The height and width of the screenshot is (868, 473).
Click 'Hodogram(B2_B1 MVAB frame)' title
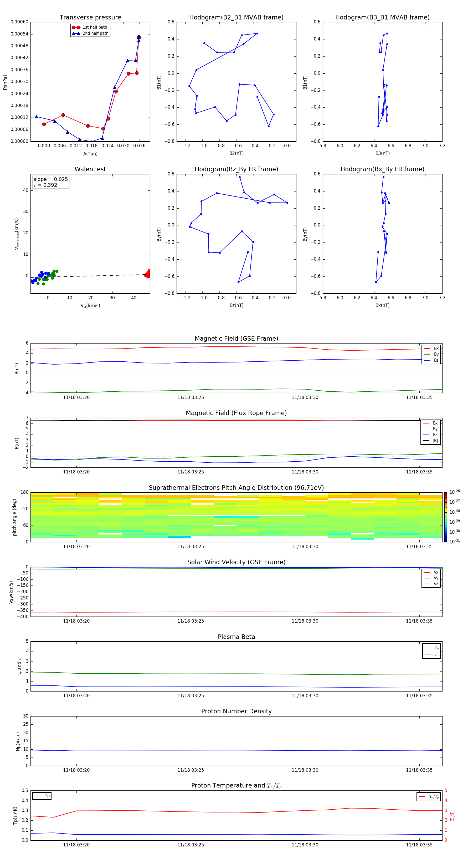click(x=236, y=18)
